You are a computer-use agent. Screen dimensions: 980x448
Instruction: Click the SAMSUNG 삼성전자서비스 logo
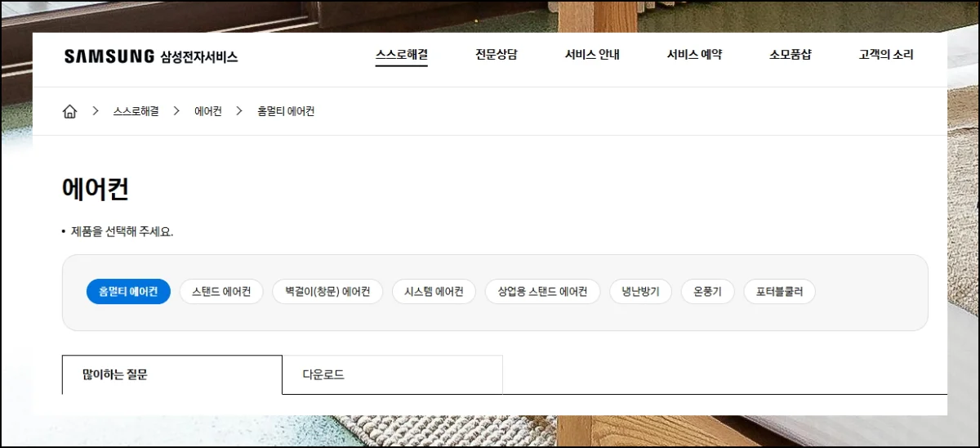click(x=151, y=56)
